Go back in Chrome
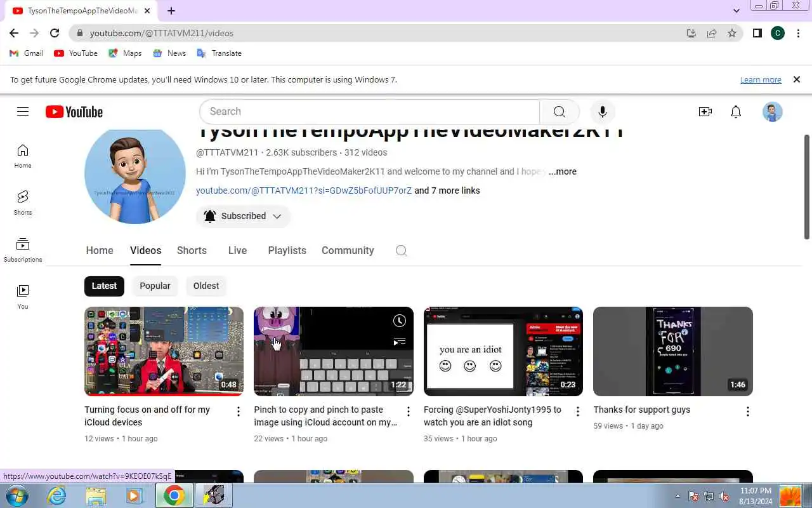Image resolution: width=812 pixels, height=508 pixels. [14, 33]
